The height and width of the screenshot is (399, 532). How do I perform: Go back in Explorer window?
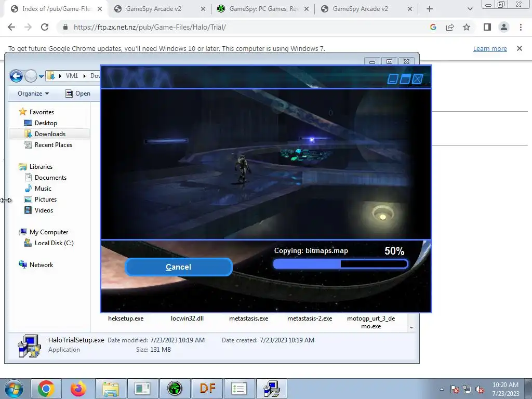point(16,76)
